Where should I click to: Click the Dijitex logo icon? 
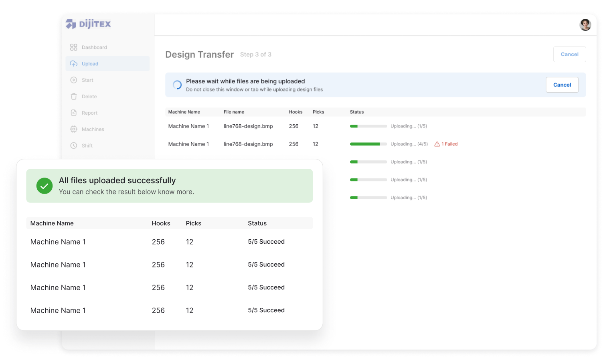tap(71, 24)
